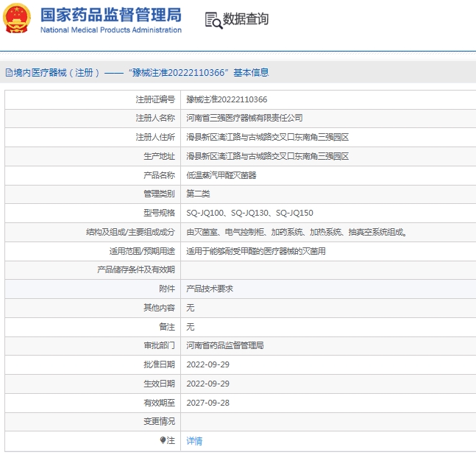Select the 注册证编号 label

[x=155, y=99]
